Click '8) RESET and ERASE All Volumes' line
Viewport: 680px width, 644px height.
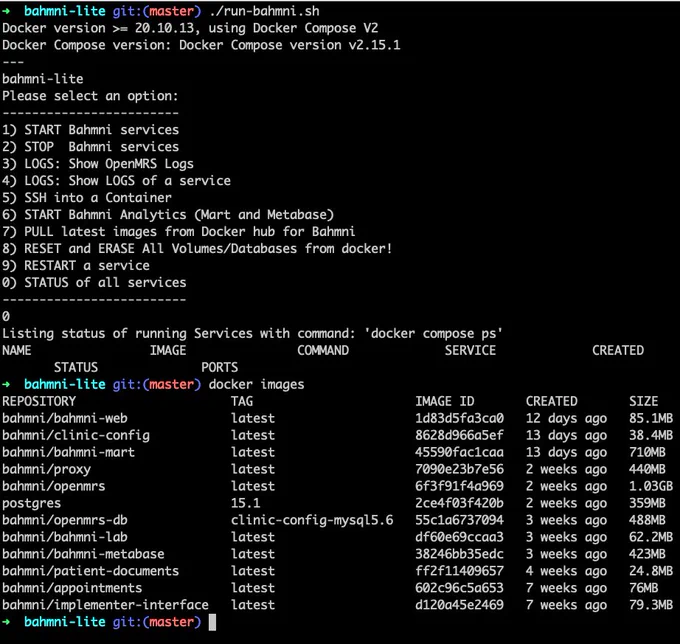[x=197, y=248]
